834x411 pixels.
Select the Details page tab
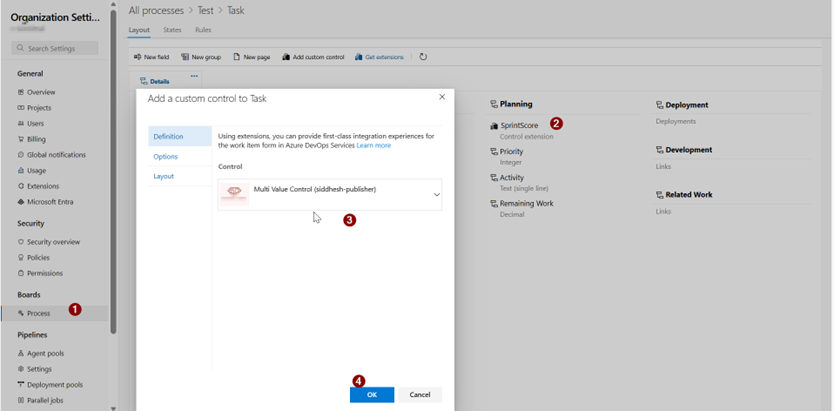pyautogui.click(x=155, y=81)
